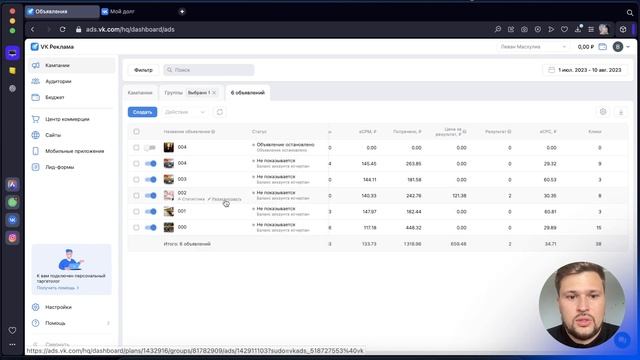The image size is (640, 360).
Task: Expand Помощь submenu arrow
Action: click(108, 323)
